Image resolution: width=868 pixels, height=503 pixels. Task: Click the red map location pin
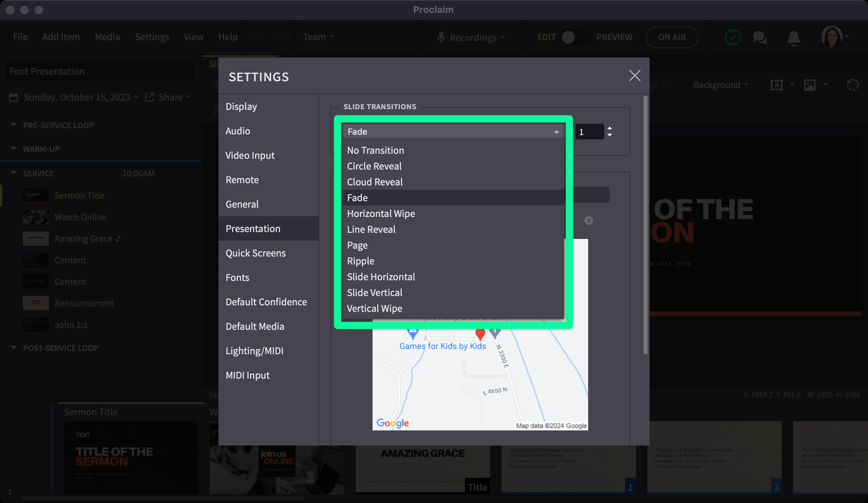coord(480,334)
